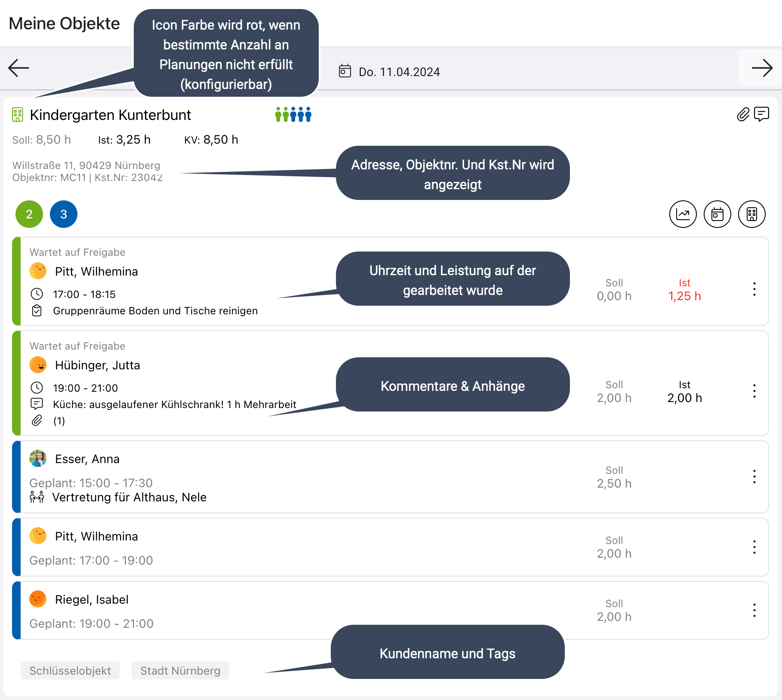Click Esser, Anna profile photo

coord(38,458)
